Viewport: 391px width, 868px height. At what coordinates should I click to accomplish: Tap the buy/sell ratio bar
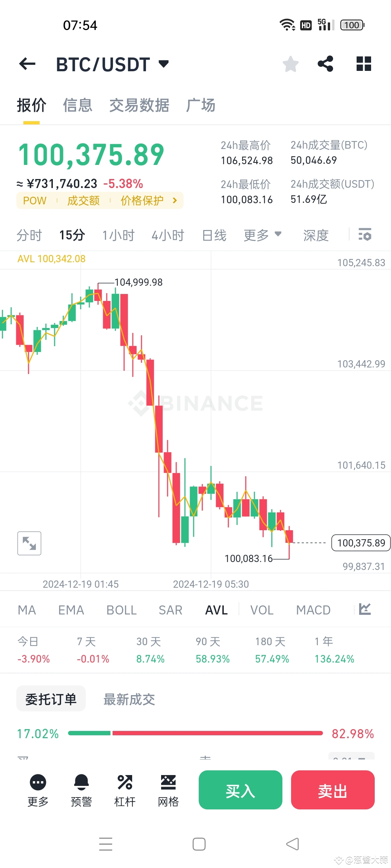click(x=195, y=733)
